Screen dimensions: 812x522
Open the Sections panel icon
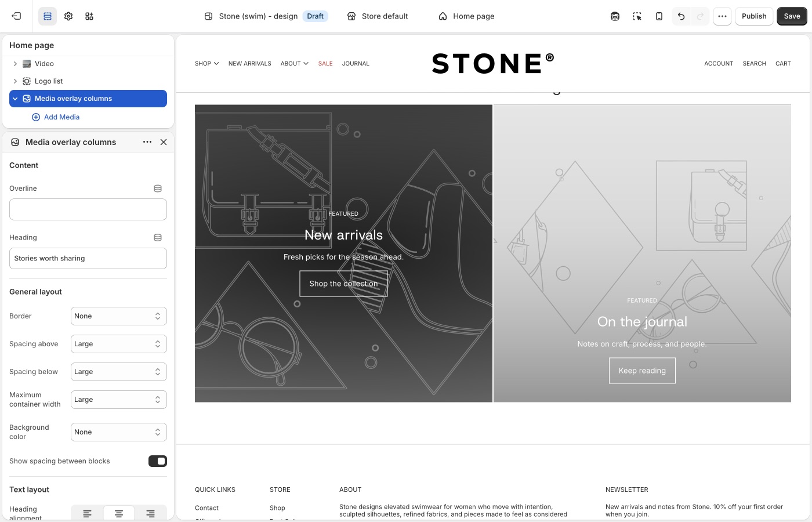48,16
